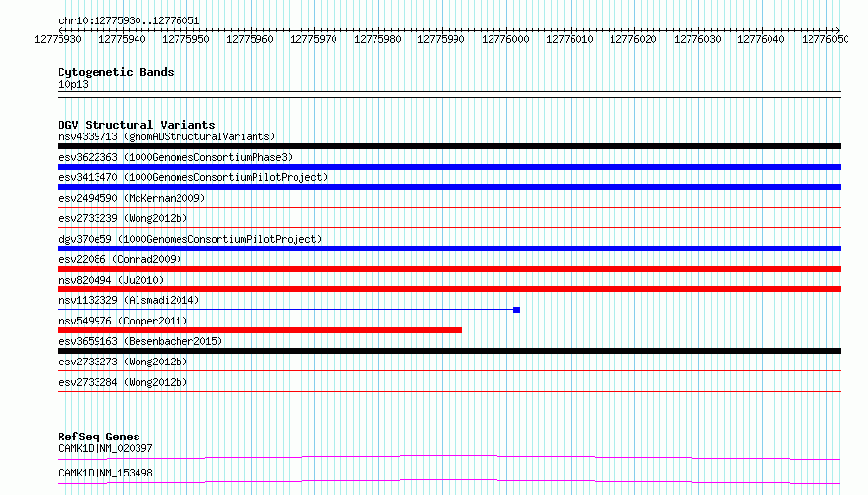Click ruler position 12775980
This screenshot has height=495, width=868.
point(377,39)
